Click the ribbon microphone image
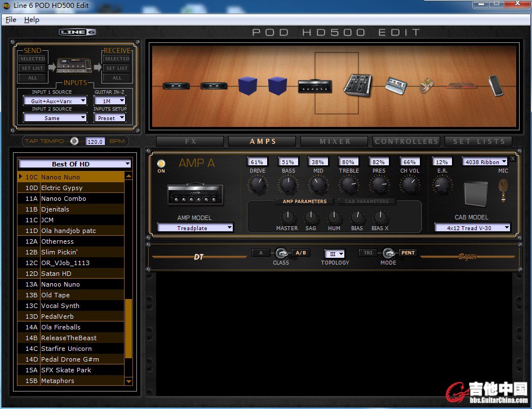 click(x=503, y=190)
